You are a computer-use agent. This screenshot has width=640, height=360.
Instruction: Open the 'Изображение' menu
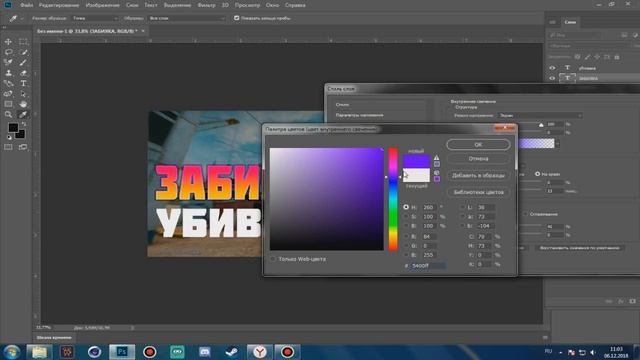coord(102,5)
